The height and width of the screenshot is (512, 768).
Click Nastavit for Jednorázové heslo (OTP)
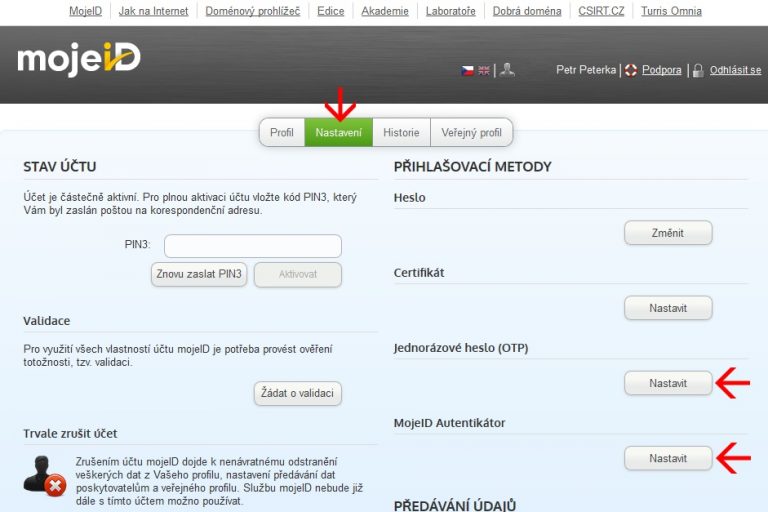point(668,383)
